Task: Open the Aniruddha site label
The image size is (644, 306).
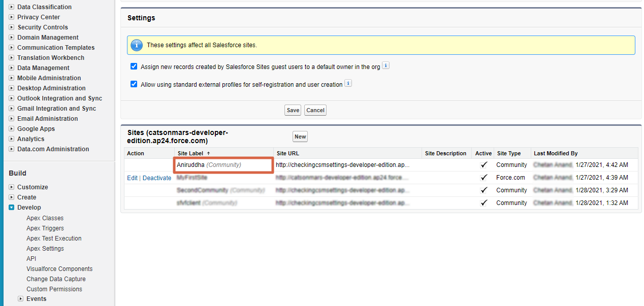Action: click(x=190, y=165)
